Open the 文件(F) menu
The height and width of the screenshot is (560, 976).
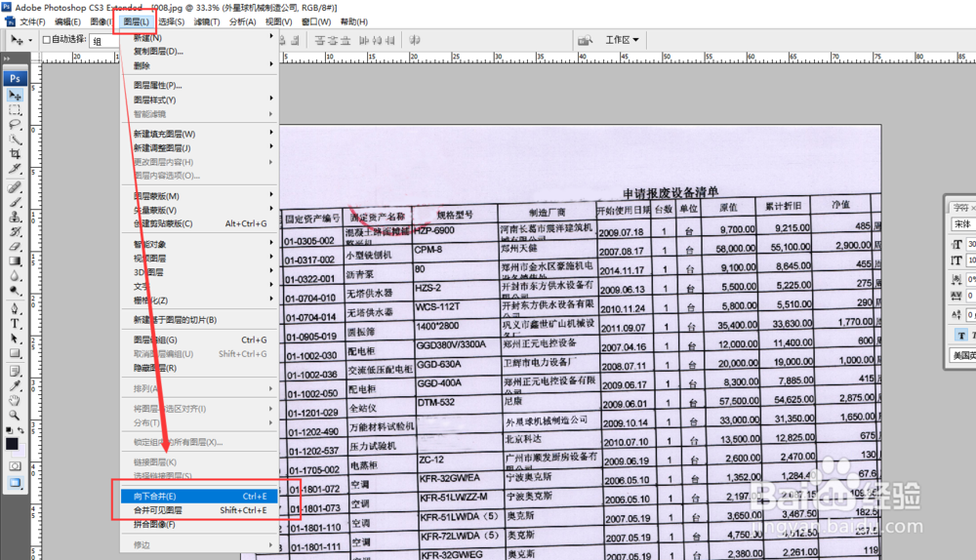tap(32, 21)
